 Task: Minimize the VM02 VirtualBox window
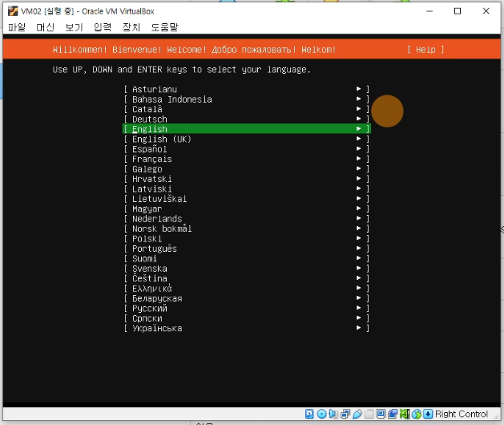pos(429,11)
